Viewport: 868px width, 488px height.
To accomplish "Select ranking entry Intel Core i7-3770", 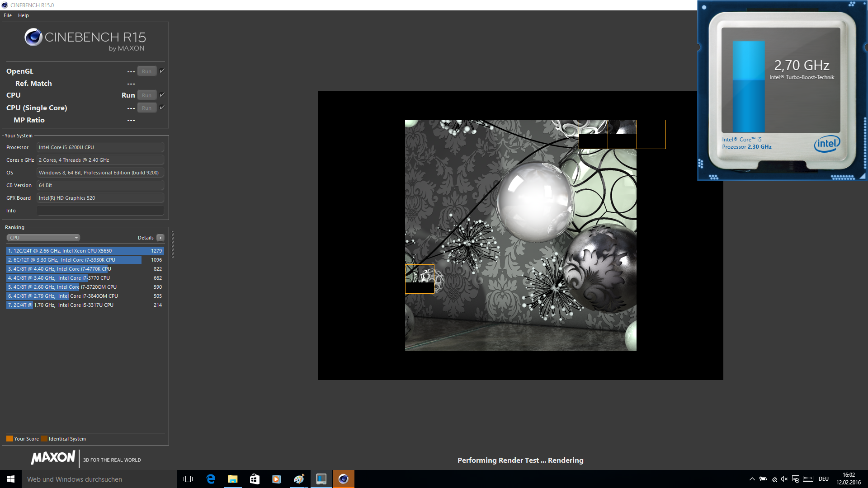I will 85,278.
